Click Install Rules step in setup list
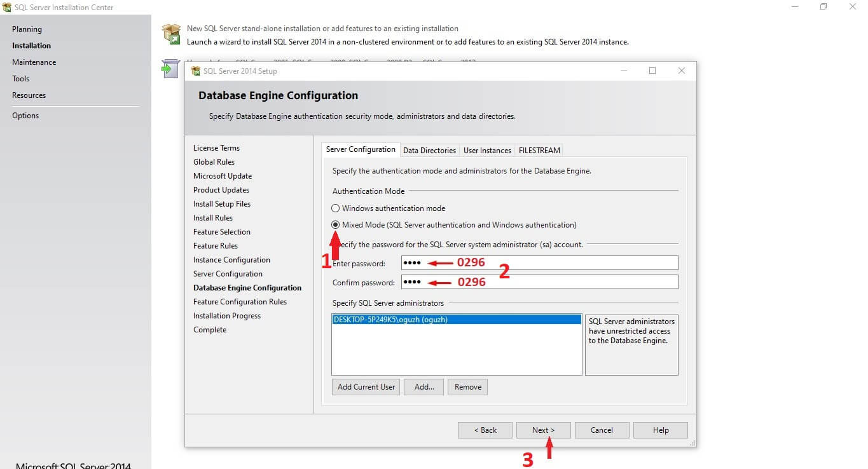 (213, 218)
